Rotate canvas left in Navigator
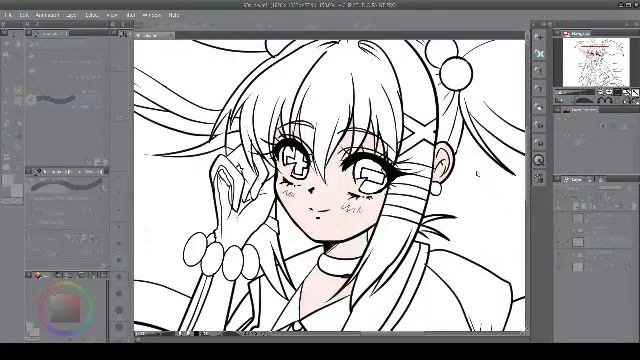 pyautogui.click(x=601, y=100)
